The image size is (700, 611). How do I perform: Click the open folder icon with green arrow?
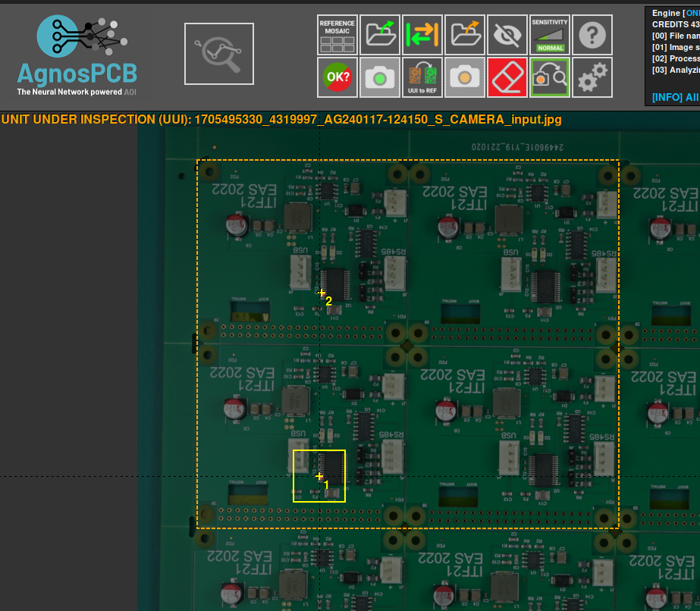click(380, 35)
